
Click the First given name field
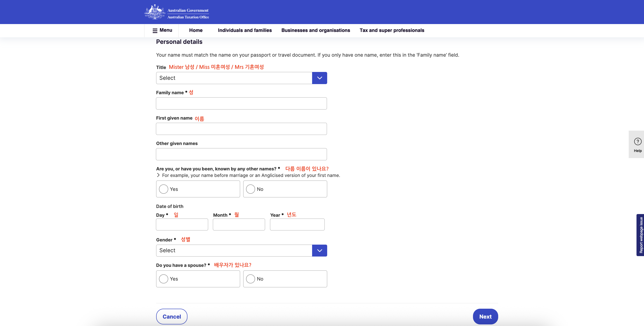(241, 129)
